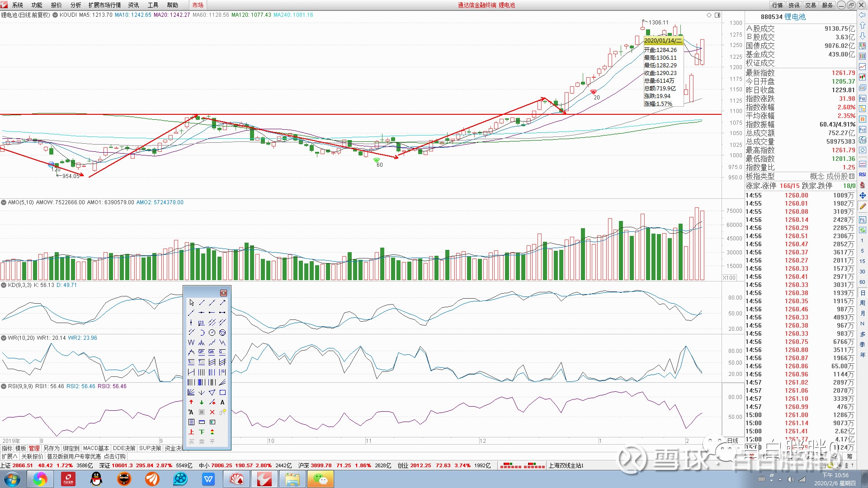Viewport: 868px width, 488px height.
Task: Click the 点击订购 promotion link
Action: pyautogui.click(x=114, y=456)
